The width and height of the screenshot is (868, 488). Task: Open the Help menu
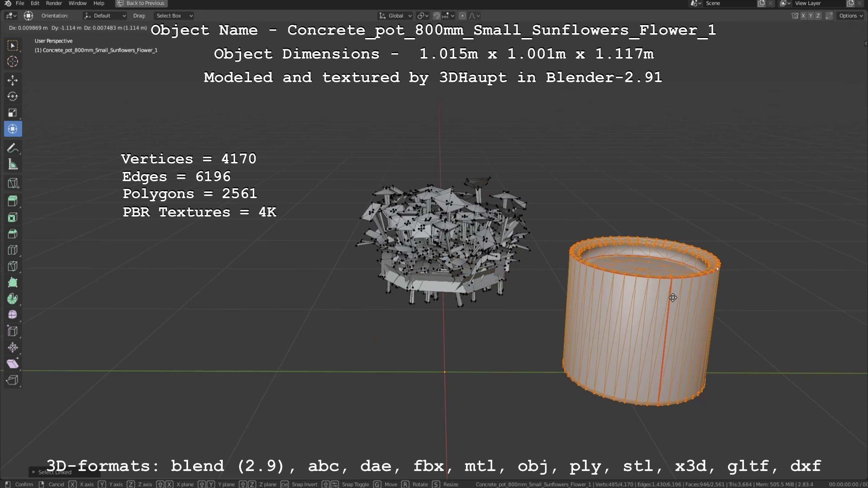(99, 3)
